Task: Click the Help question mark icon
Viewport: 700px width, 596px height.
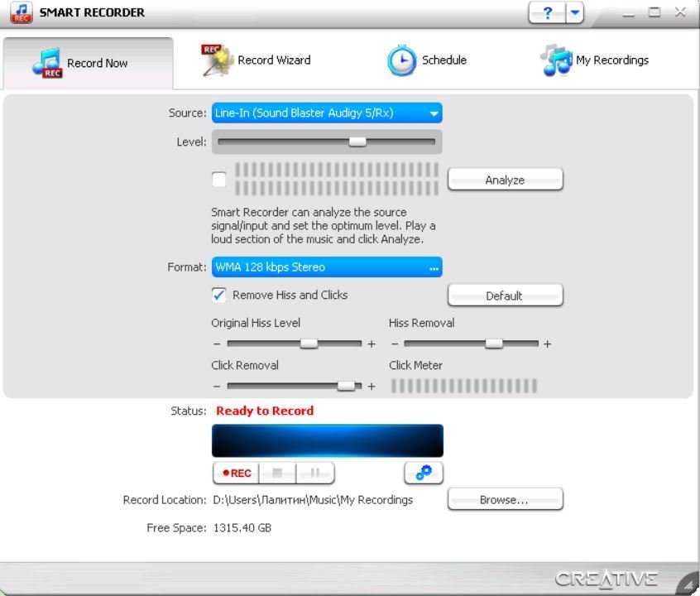Action: [548, 12]
